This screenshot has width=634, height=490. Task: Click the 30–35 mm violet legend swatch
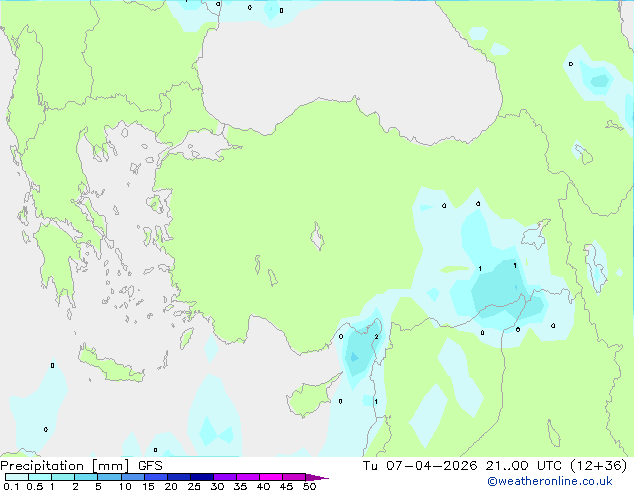point(225,477)
